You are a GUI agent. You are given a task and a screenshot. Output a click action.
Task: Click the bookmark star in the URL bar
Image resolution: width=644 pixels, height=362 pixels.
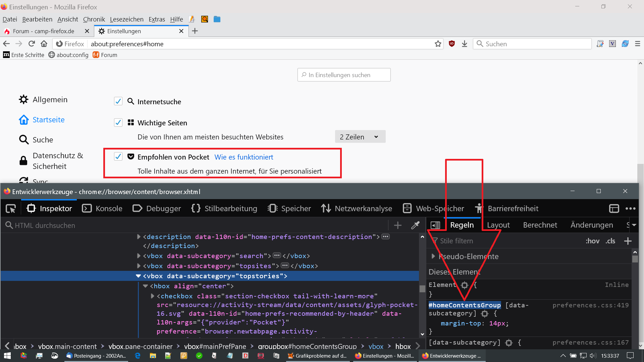(x=438, y=44)
